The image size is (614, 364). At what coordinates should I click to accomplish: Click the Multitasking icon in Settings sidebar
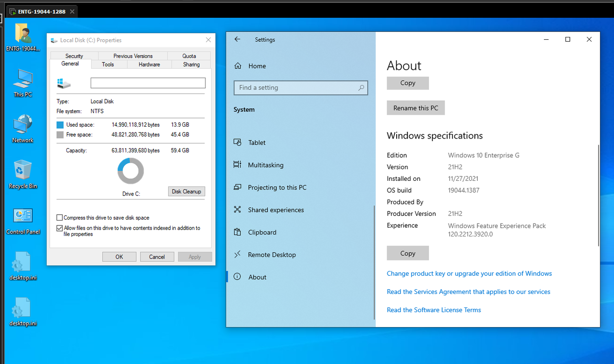click(x=237, y=164)
